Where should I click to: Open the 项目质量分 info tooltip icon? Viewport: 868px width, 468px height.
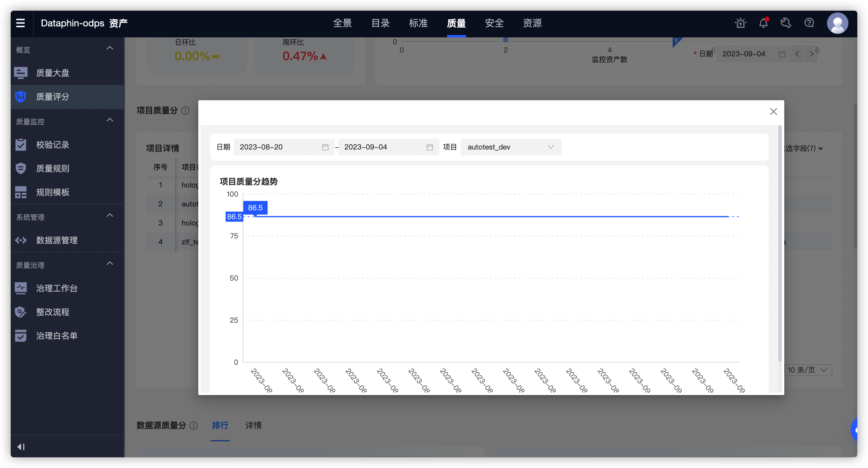click(x=185, y=110)
